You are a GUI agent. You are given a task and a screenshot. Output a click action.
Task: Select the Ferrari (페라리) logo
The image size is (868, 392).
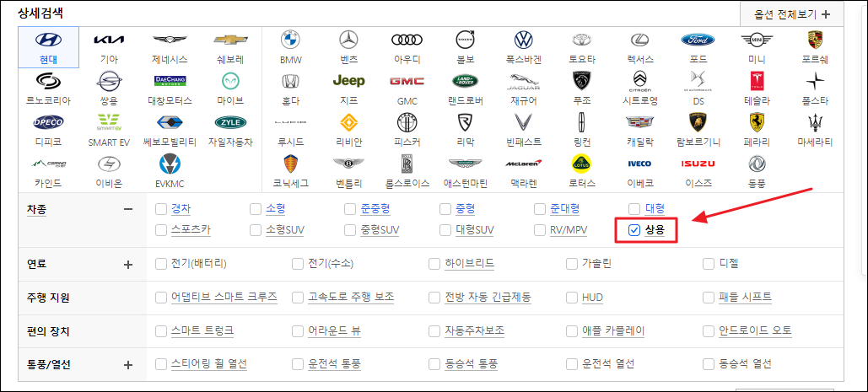click(x=756, y=123)
